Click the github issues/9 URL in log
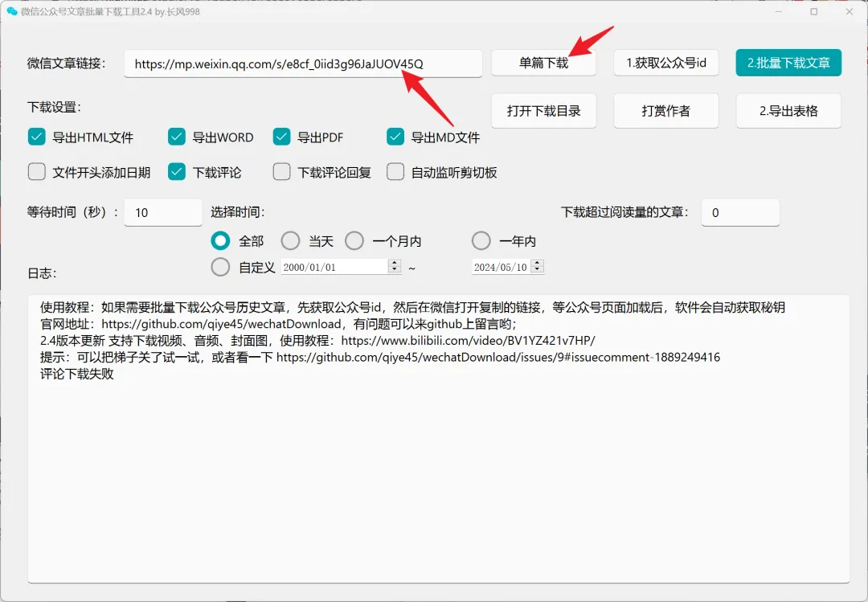Image resolution: width=868 pixels, height=602 pixels. [498, 357]
